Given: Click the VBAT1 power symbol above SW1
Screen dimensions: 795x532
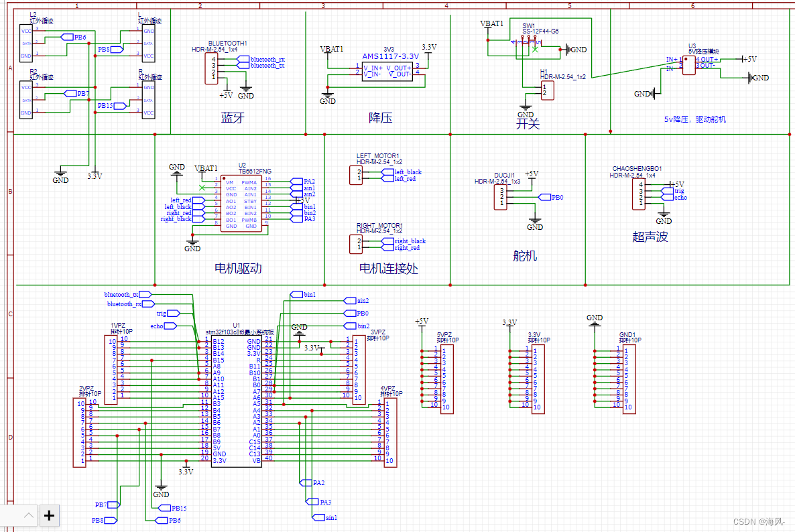Looking at the screenshot, I should click(491, 28).
